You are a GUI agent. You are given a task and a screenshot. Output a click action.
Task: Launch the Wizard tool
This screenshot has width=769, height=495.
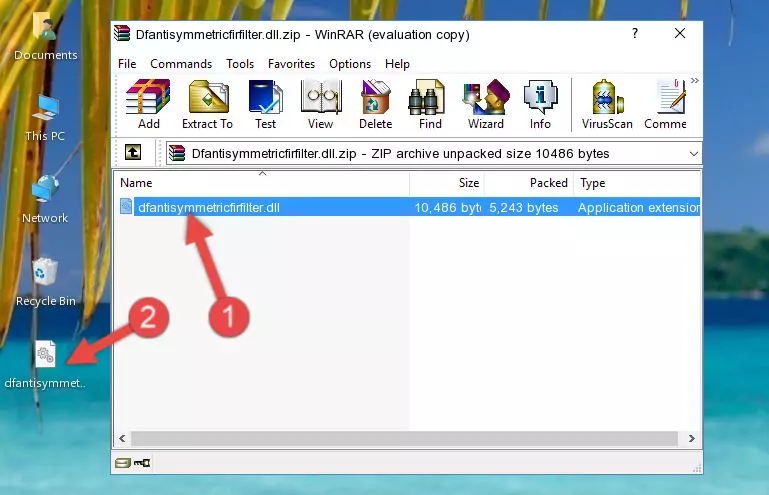click(x=486, y=104)
